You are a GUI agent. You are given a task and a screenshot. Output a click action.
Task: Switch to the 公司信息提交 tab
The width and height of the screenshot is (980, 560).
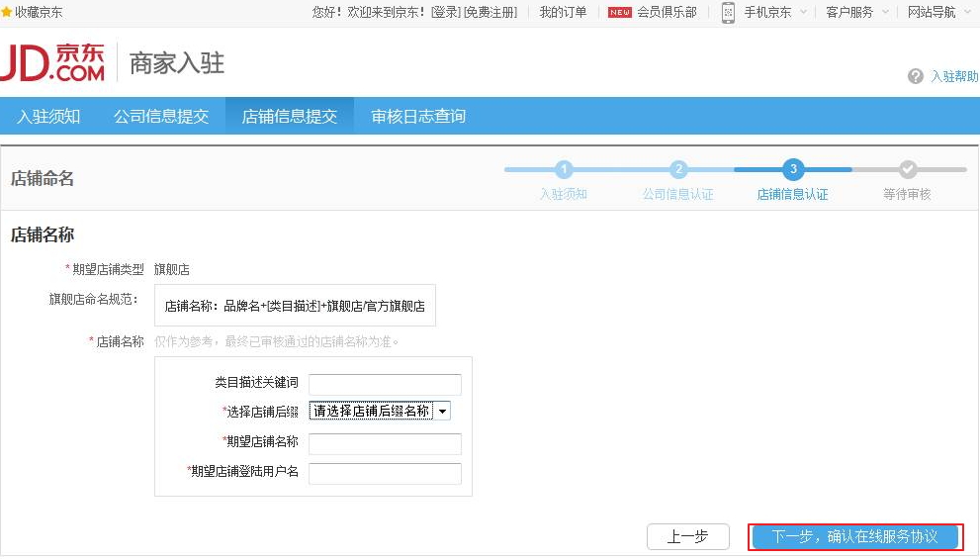click(161, 116)
